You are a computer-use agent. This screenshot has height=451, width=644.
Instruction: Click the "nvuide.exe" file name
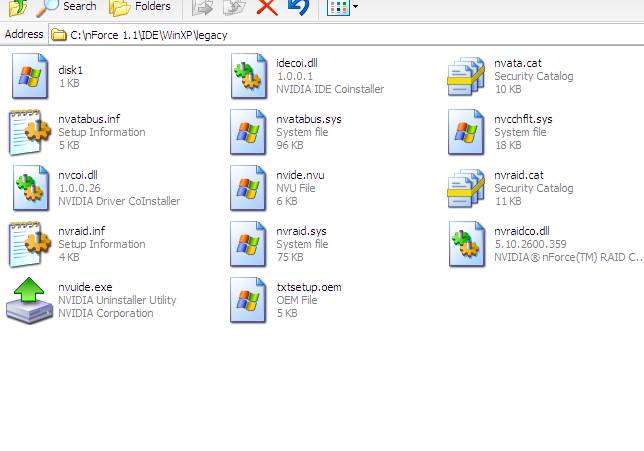(85, 287)
